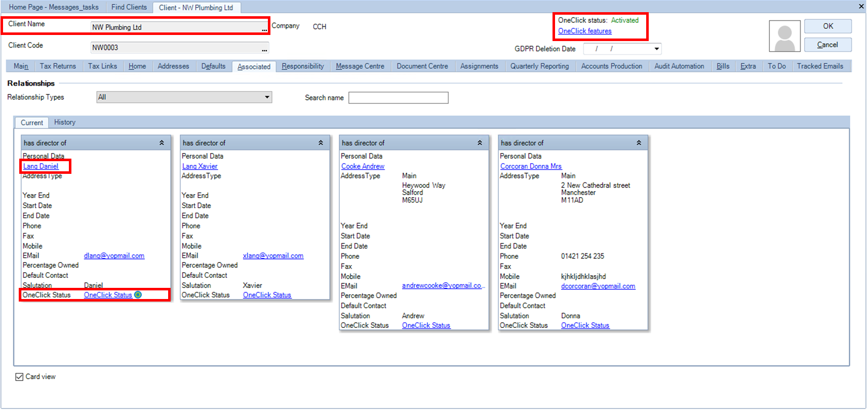The image size is (868, 410).
Task: Go to the Document Centre tab
Action: pos(422,66)
